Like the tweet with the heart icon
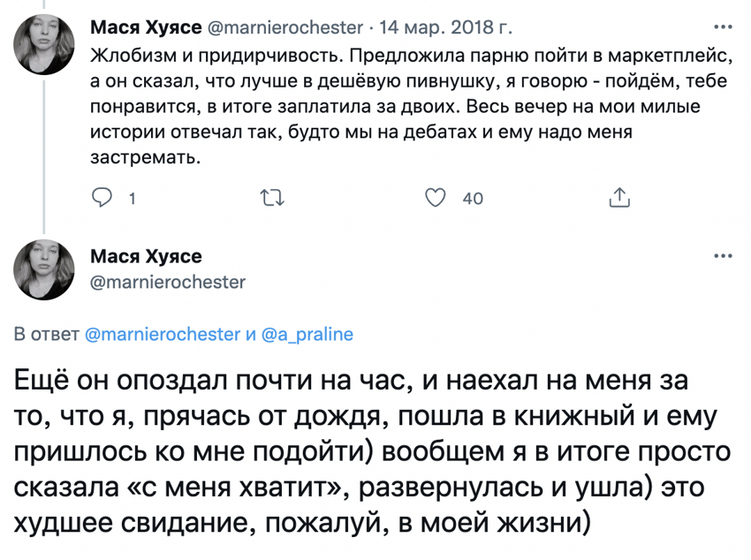Image resolution: width=751 pixels, height=560 pixels. [x=435, y=198]
